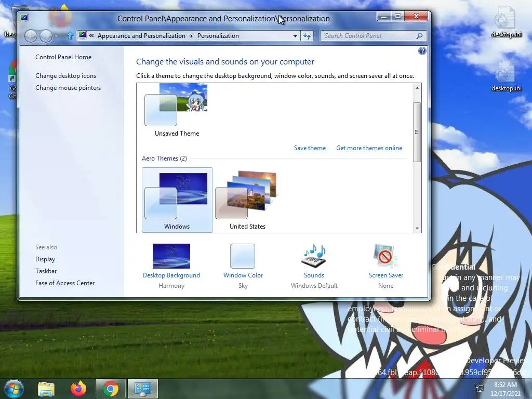Launch File Explorer from the taskbar
This screenshot has height=399, width=532.
46,389
